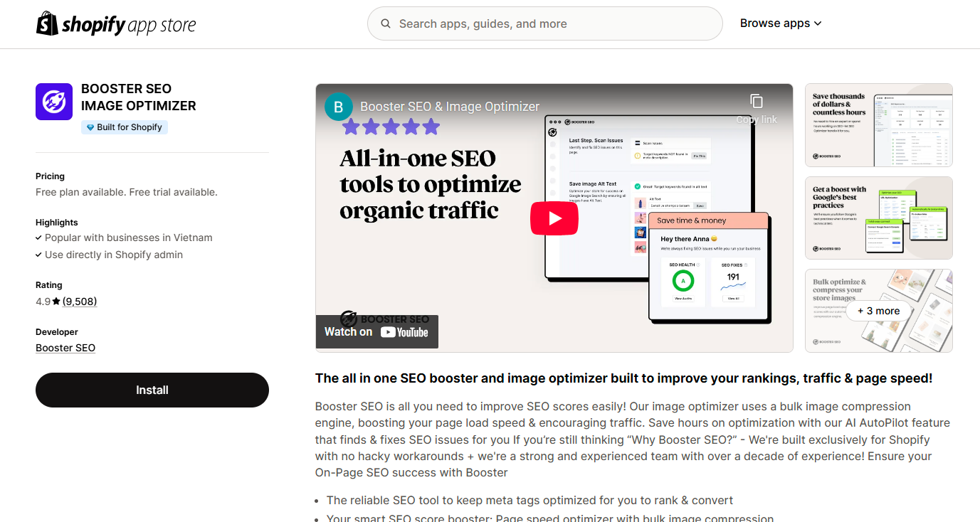Install the Booster SEO app
This screenshot has height=522, width=980.
tap(152, 390)
